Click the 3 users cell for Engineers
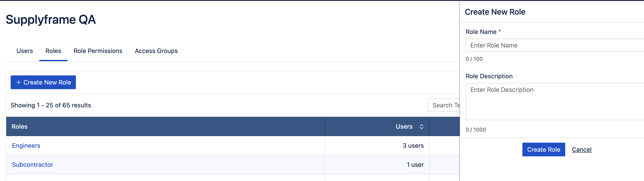This screenshot has height=181, width=644. (413, 146)
